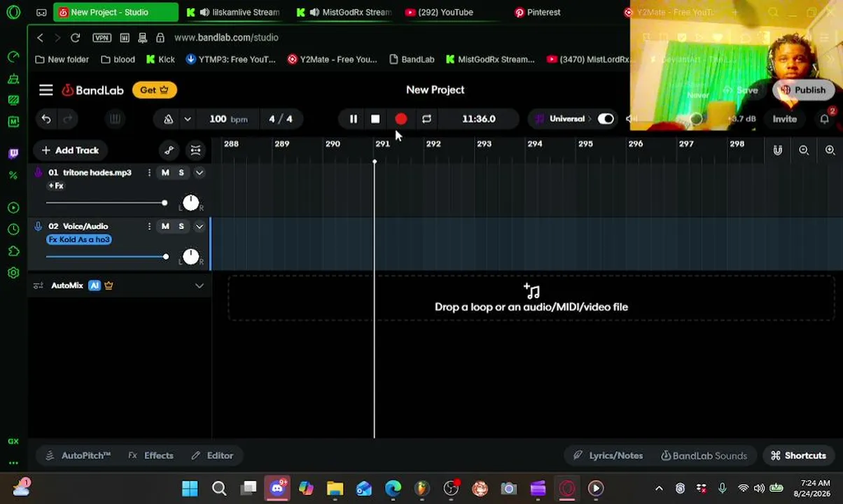
Task: Mute the Voice/Audio track
Action: (x=165, y=226)
